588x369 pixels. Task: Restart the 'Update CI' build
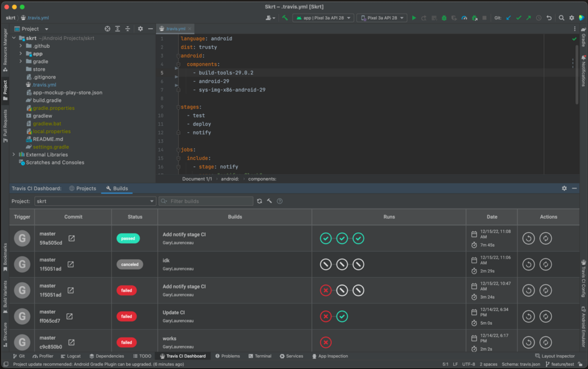529,317
